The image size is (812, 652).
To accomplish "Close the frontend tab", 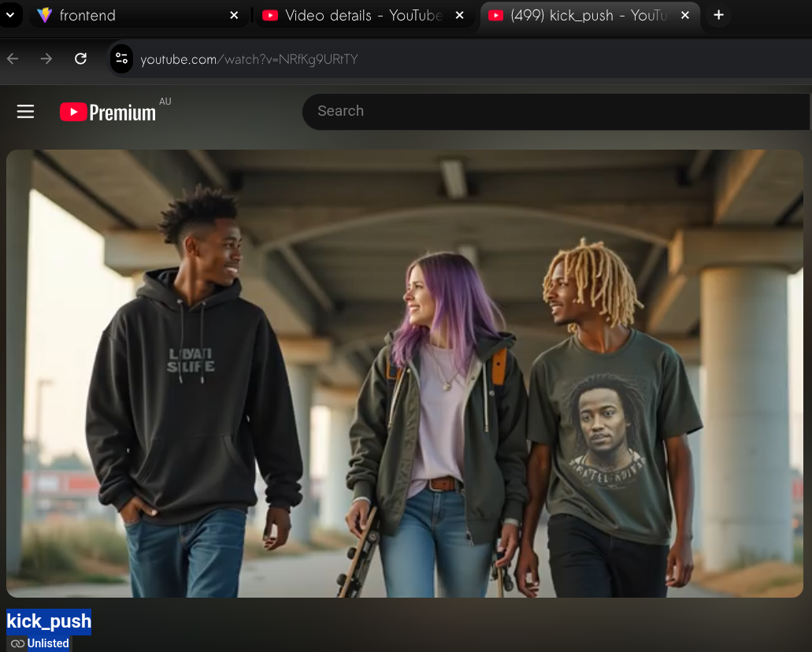I will [234, 16].
